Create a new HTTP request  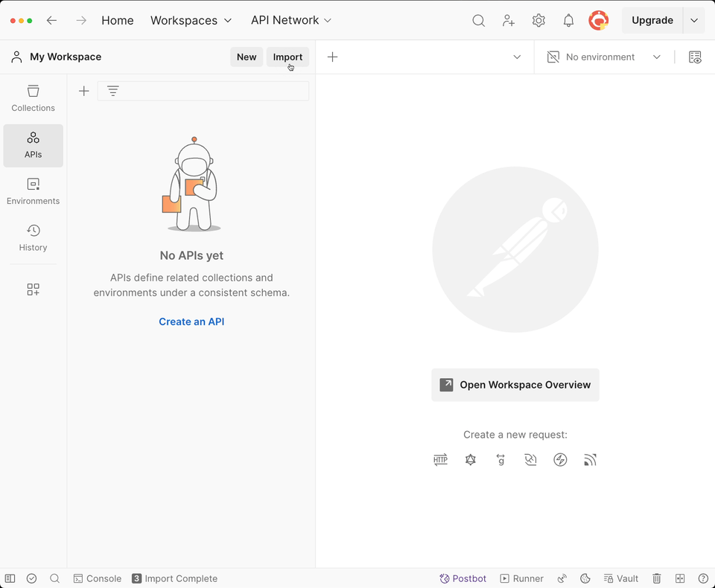pos(440,460)
